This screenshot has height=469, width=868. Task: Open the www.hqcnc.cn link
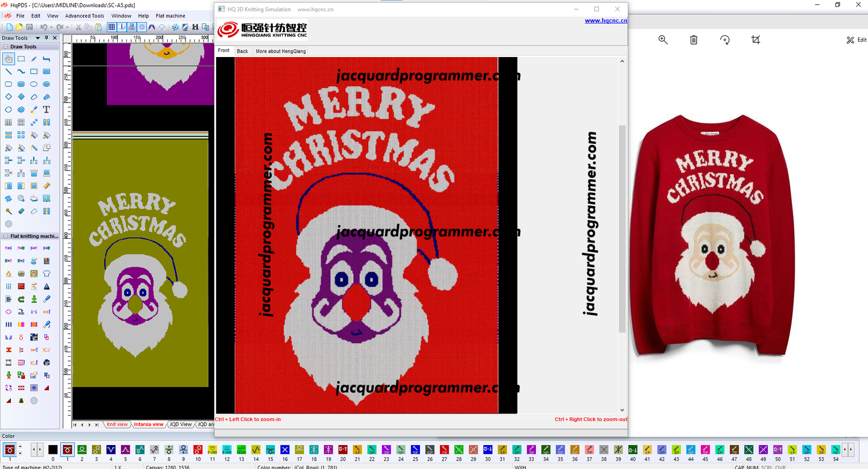tap(605, 21)
